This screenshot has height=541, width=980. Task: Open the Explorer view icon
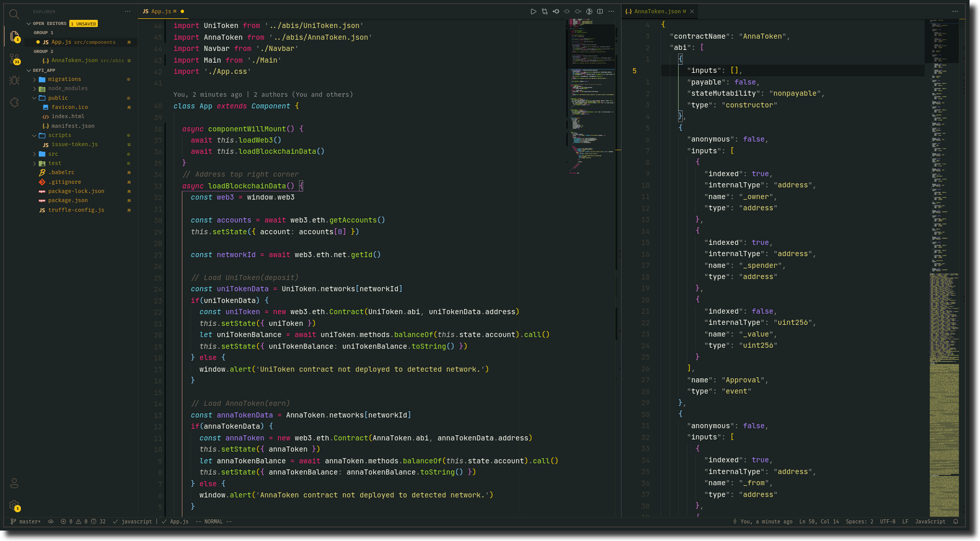click(15, 36)
